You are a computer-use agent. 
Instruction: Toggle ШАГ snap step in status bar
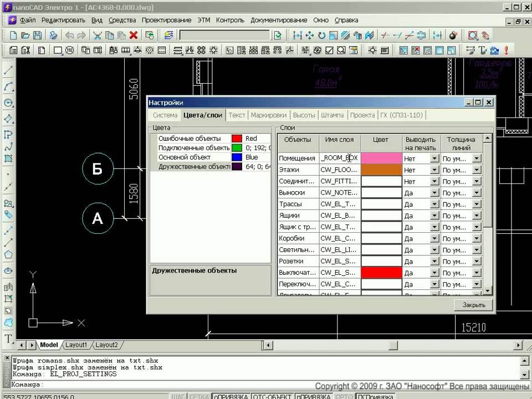tap(177, 396)
